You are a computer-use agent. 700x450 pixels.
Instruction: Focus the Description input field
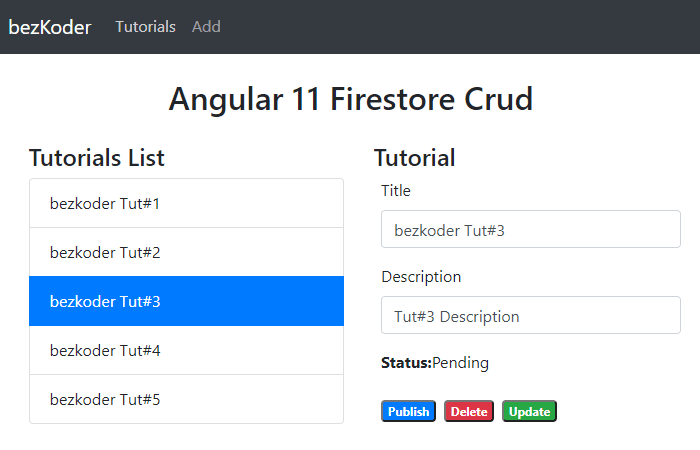pos(531,315)
